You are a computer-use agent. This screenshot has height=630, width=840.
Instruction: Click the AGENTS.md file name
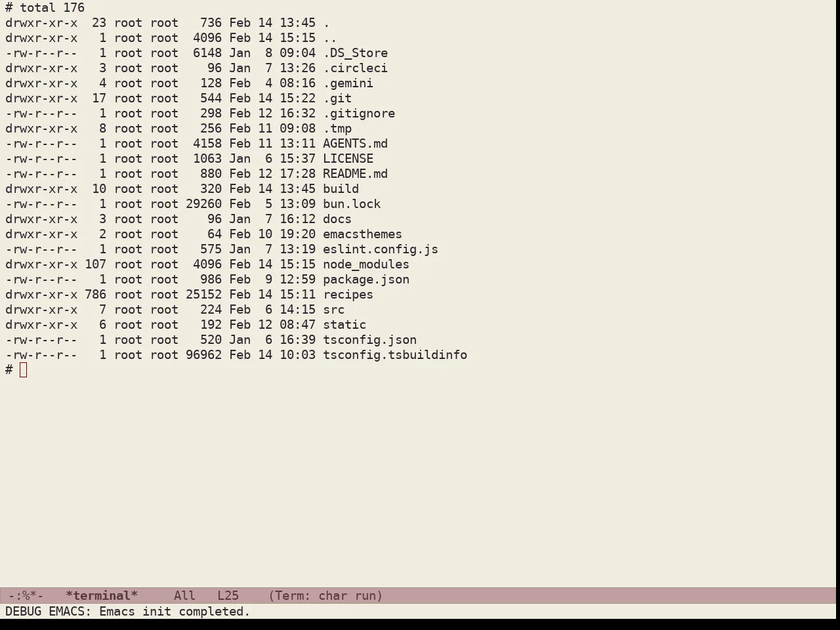(355, 144)
